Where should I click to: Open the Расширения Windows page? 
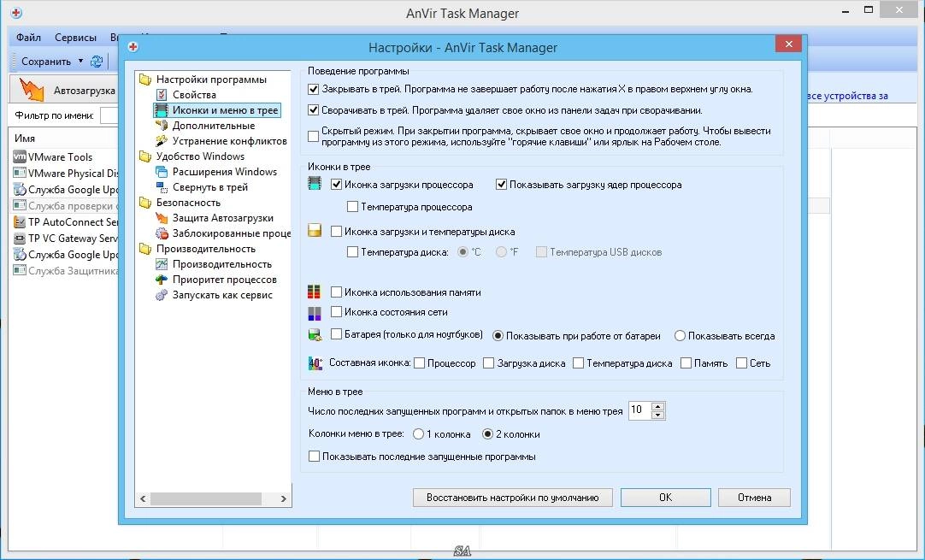225,171
